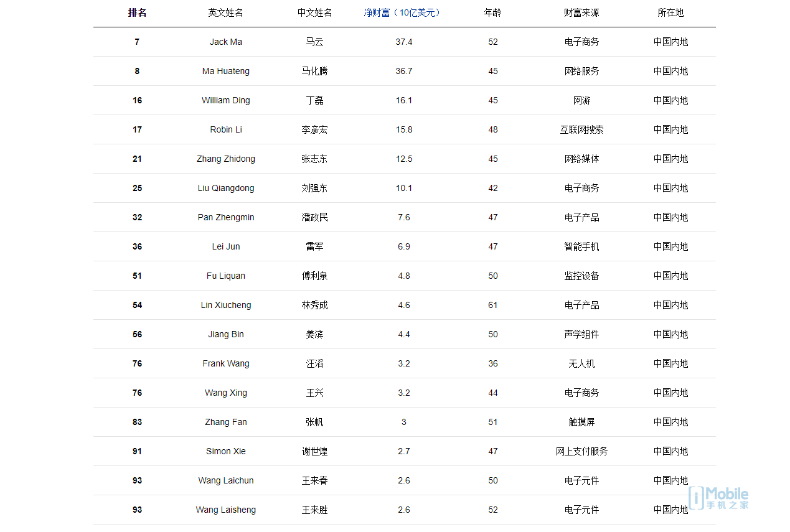
Task: Click the Chinese name 汪滔
Action: click(x=315, y=363)
